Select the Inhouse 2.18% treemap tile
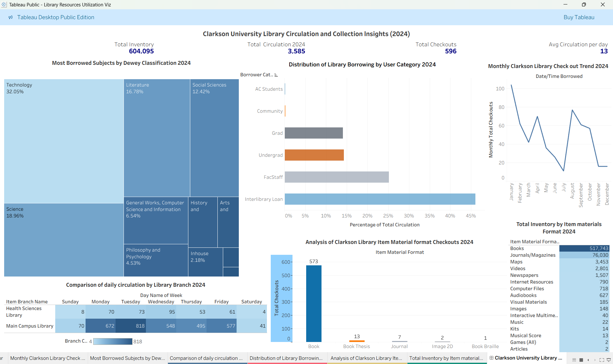 tap(205, 262)
